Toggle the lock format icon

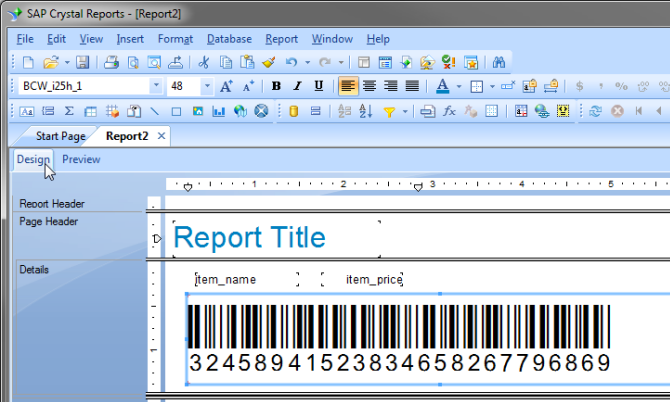click(529, 86)
